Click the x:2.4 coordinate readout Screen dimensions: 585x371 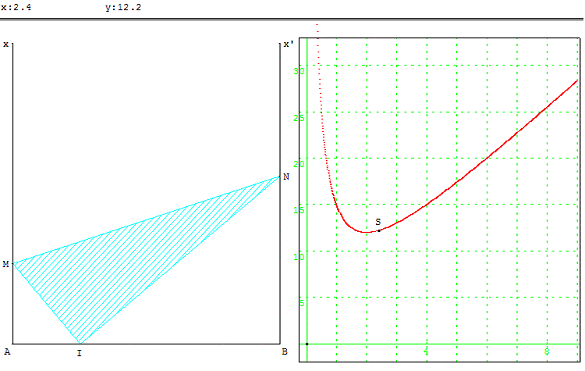[16, 7]
